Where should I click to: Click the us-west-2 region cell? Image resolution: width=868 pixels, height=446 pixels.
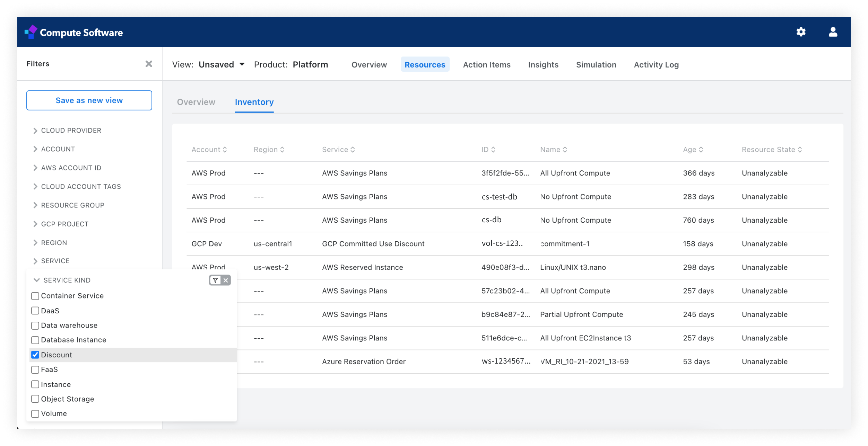(x=271, y=267)
